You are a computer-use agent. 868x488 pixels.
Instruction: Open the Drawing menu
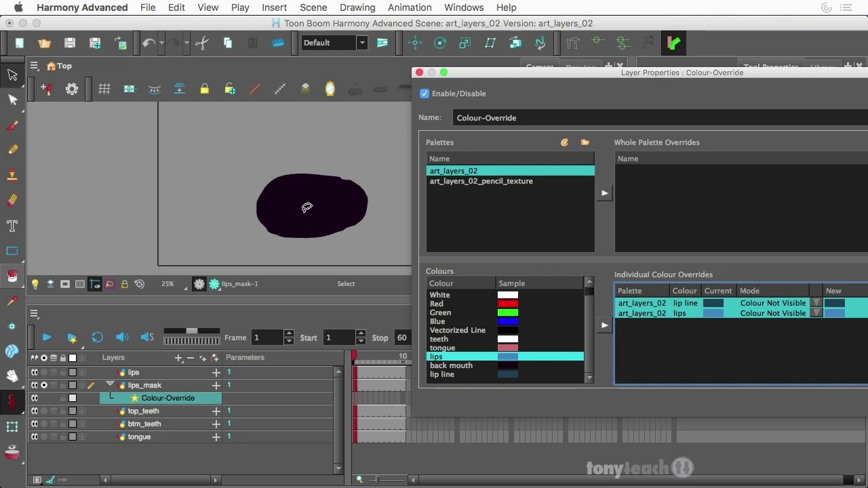[357, 7]
